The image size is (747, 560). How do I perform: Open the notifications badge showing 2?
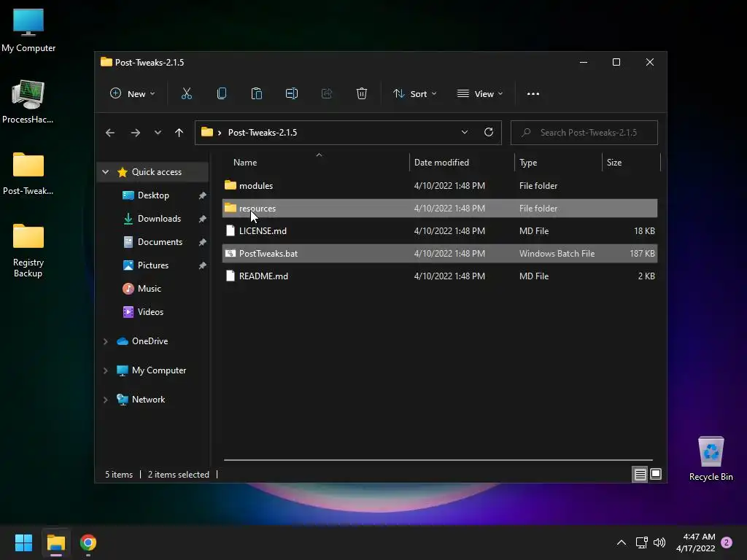[727, 542]
